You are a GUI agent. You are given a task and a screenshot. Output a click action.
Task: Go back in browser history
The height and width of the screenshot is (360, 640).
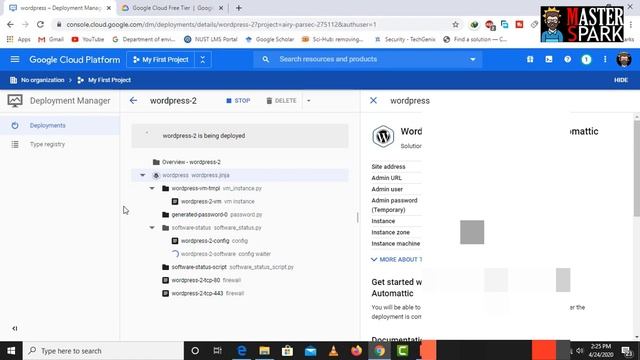click(10, 24)
